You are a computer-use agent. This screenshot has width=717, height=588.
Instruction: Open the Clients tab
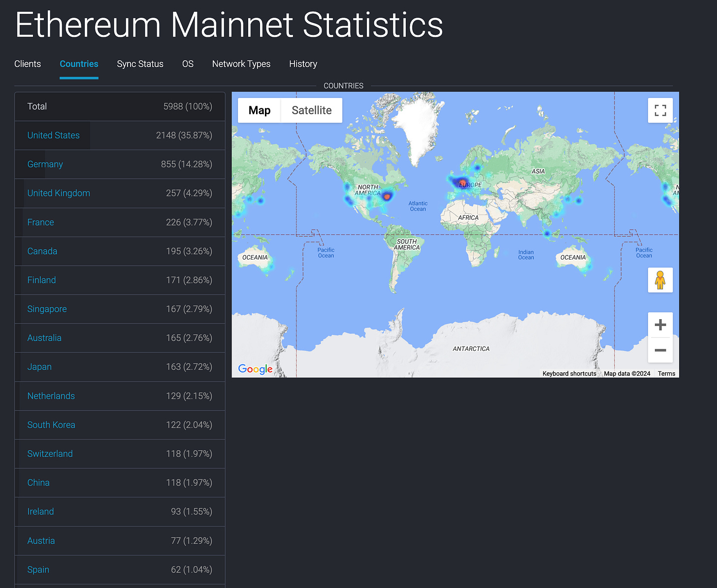pyautogui.click(x=28, y=64)
